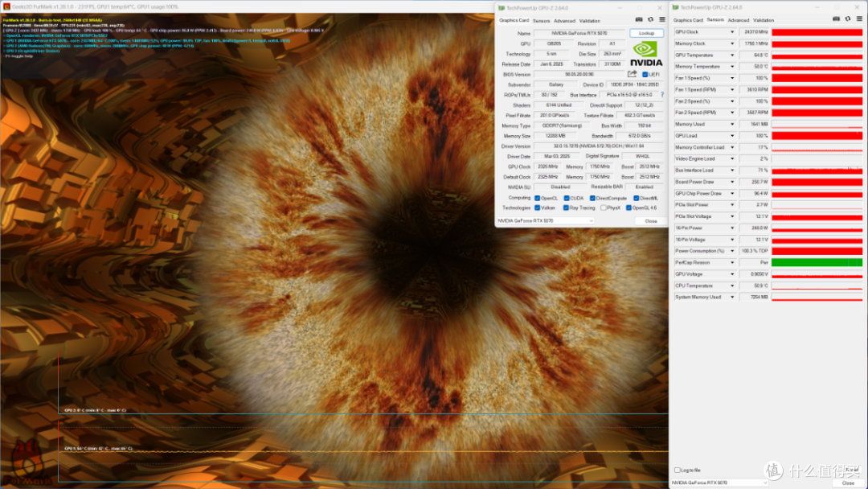Switch to Sensors tab in left GPU-Z window
This screenshot has width=868, height=489.
click(x=542, y=21)
